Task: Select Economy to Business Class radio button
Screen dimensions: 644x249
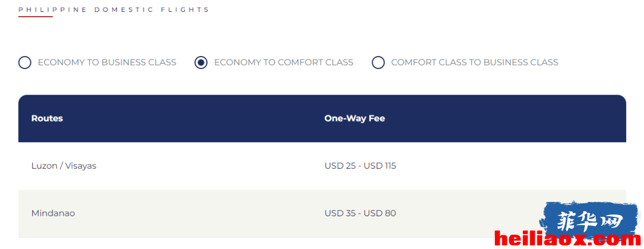Action: click(x=24, y=63)
